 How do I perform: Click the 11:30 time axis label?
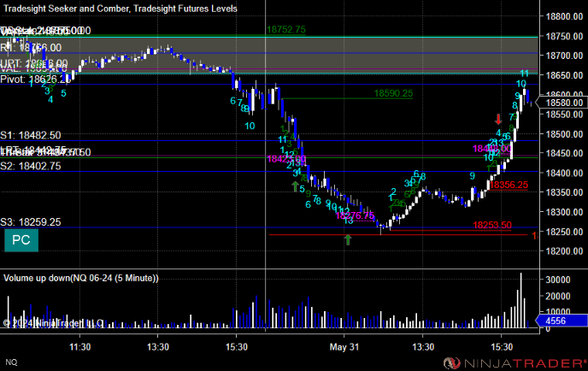(x=79, y=347)
